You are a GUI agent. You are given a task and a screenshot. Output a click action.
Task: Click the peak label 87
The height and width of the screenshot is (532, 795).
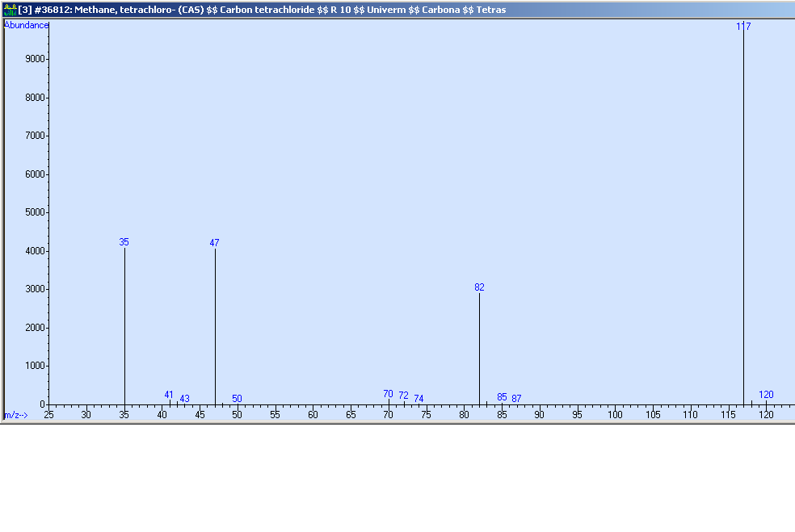pos(516,399)
